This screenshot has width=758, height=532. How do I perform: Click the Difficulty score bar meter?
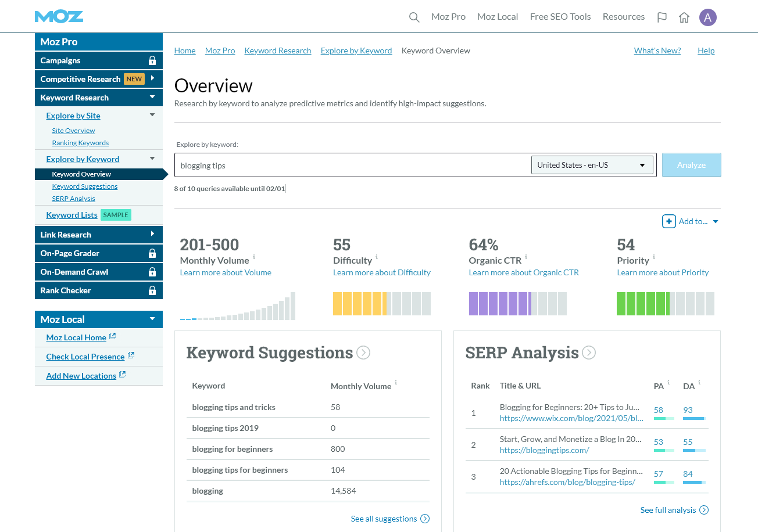[382, 303]
